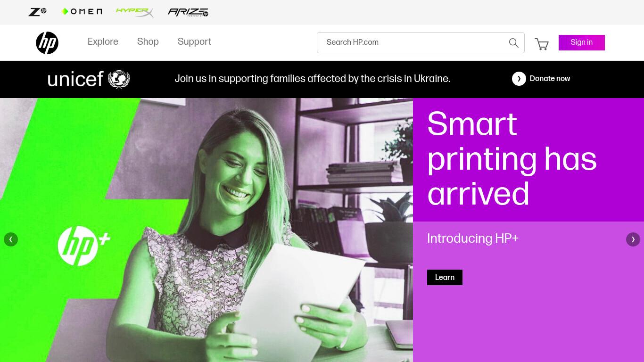Click the Sign in button
This screenshot has height=362, width=644.
[582, 42]
